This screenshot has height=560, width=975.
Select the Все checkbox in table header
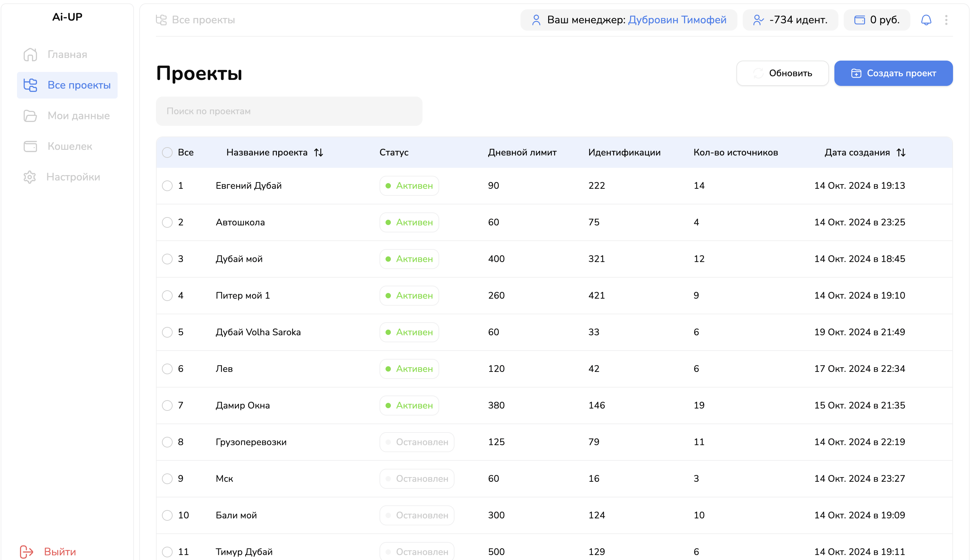click(167, 152)
